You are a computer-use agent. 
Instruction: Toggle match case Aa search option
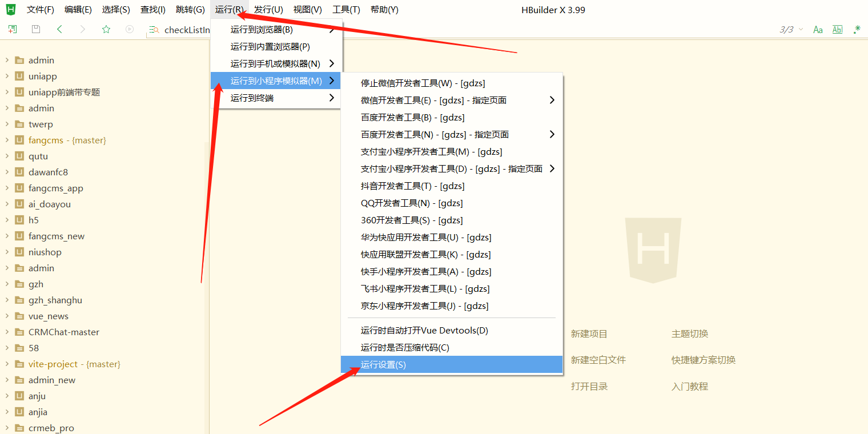point(818,29)
